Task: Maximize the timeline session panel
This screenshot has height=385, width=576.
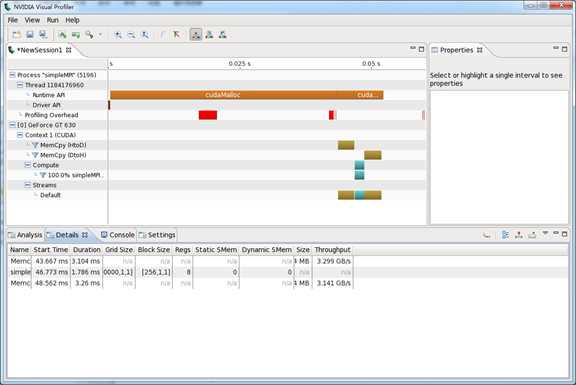Action: click(421, 49)
